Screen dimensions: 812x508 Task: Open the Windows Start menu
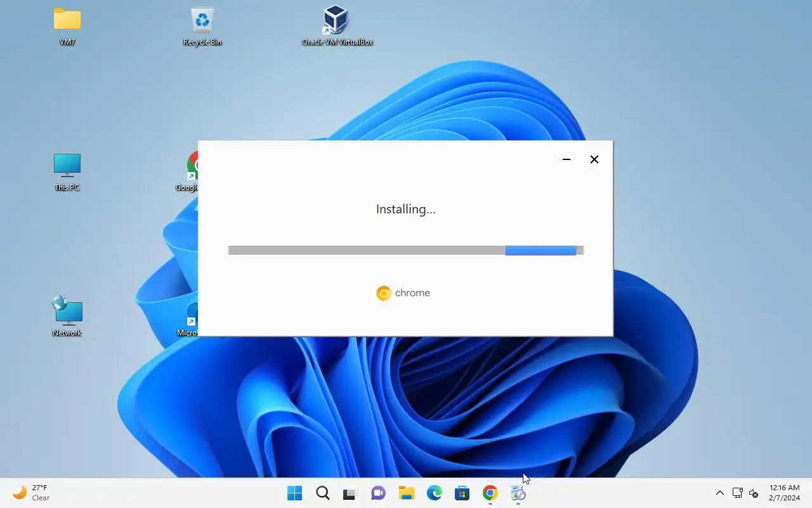coord(295,493)
